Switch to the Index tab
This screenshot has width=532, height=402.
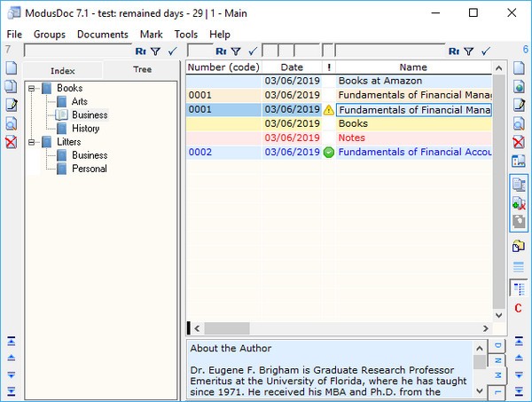point(63,70)
